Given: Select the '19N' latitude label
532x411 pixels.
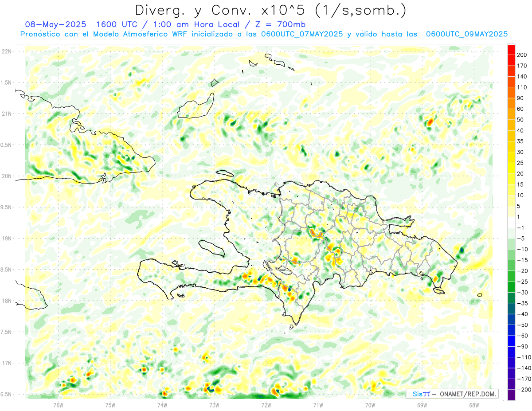Looking at the screenshot, I should (7, 239).
